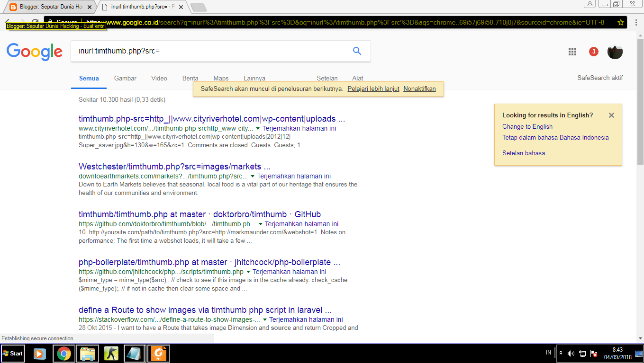Switch to Gambar results
The height and width of the screenshot is (363, 644).
click(125, 79)
